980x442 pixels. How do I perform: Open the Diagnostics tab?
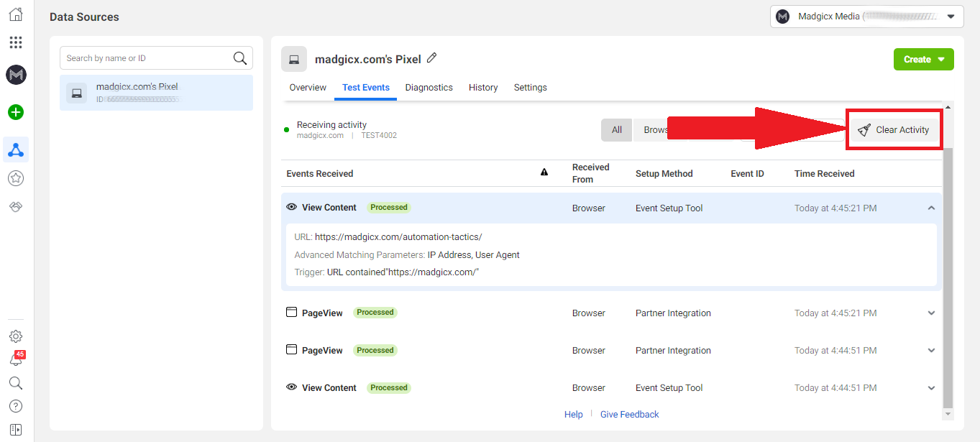(429, 88)
